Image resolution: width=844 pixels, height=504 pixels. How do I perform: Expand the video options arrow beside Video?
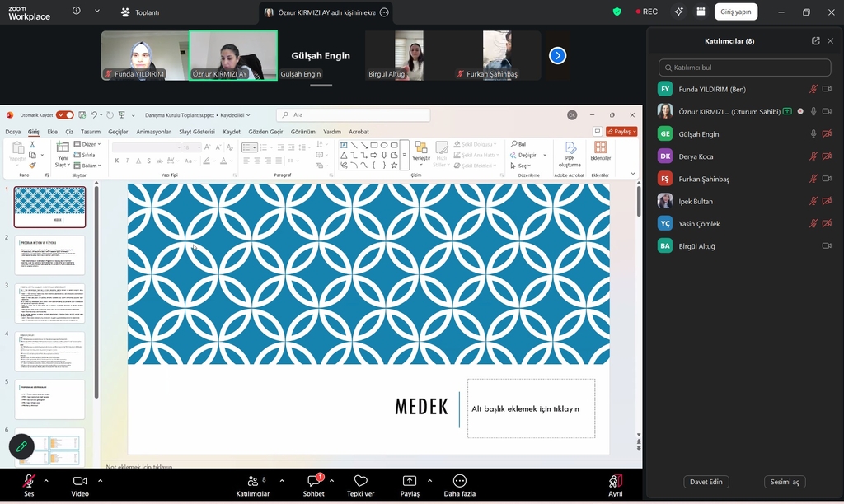100,480
